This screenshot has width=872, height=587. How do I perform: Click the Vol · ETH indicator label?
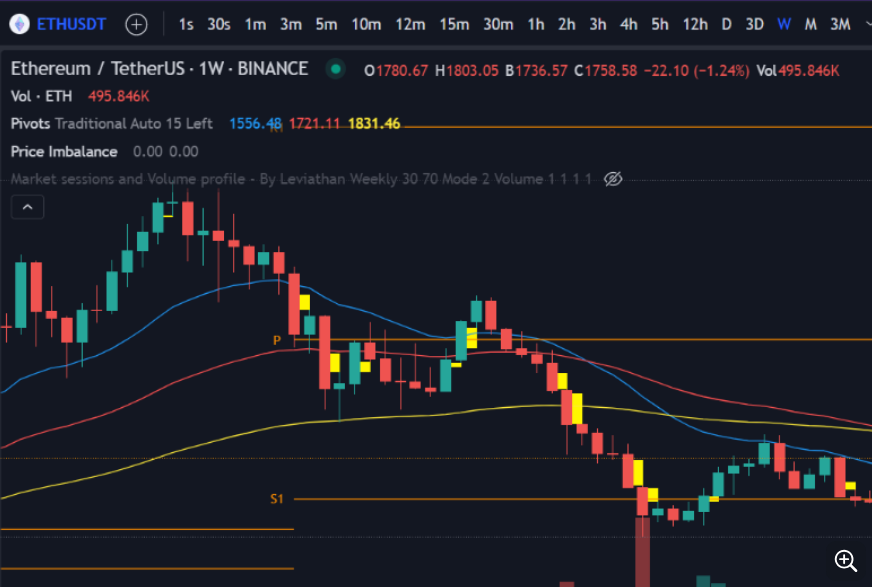click(x=44, y=96)
